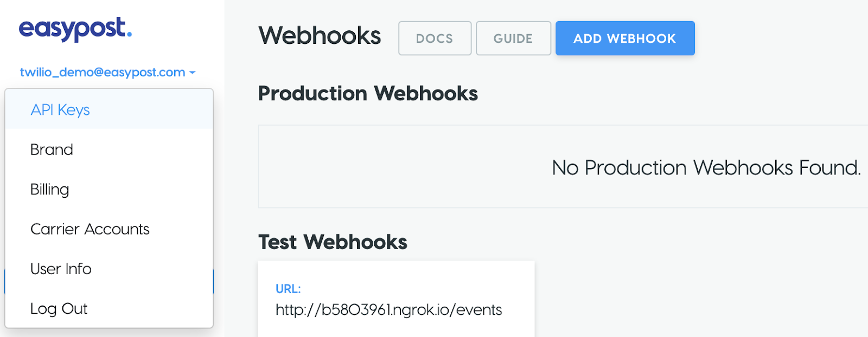Open the webhooks GUIDE button
Image resolution: width=868 pixels, height=337 pixels.
point(513,38)
